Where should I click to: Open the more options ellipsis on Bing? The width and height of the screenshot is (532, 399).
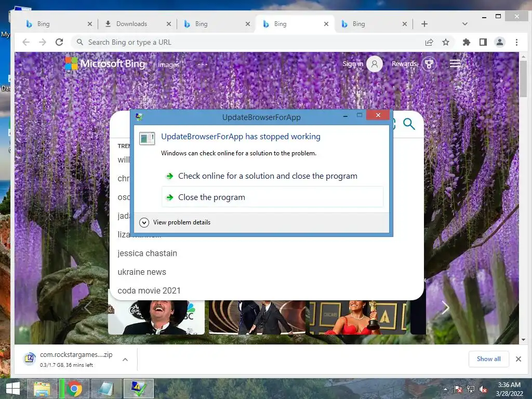click(x=203, y=64)
